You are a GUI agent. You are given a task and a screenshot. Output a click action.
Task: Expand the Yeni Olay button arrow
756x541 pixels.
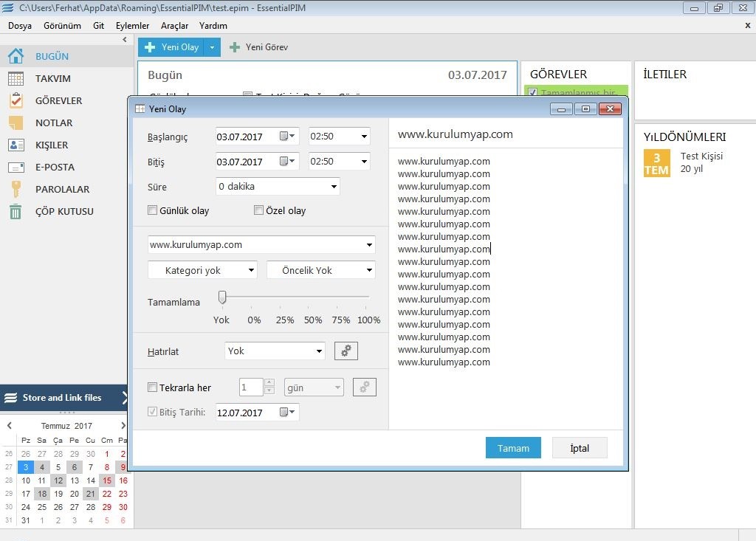tap(212, 47)
